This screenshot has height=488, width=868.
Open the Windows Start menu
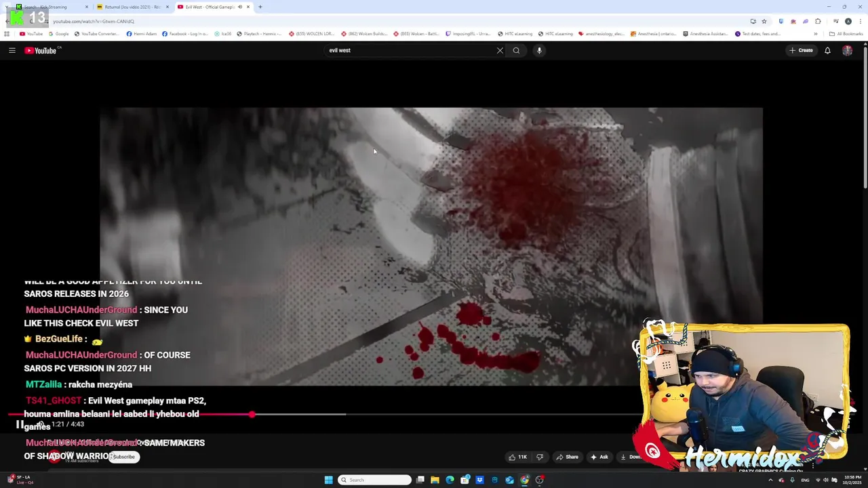click(x=328, y=480)
